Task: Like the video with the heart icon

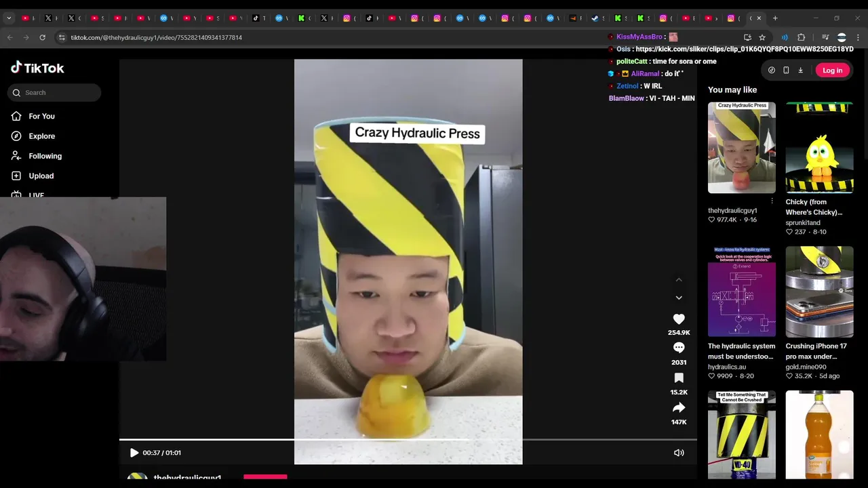Action: pyautogui.click(x=679, y=319)
